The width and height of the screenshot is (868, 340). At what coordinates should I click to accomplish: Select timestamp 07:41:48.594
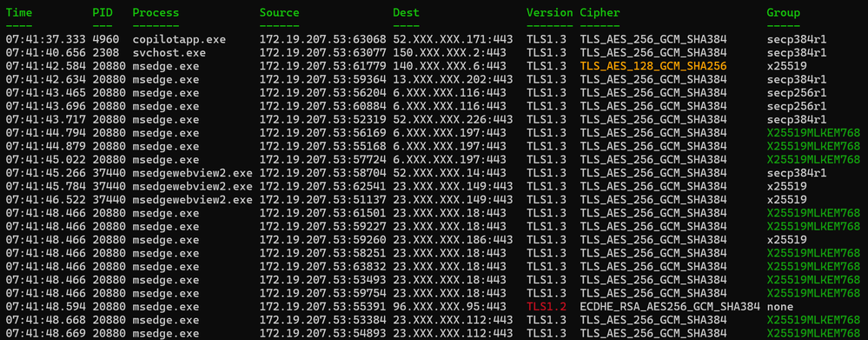click(46, 306)
